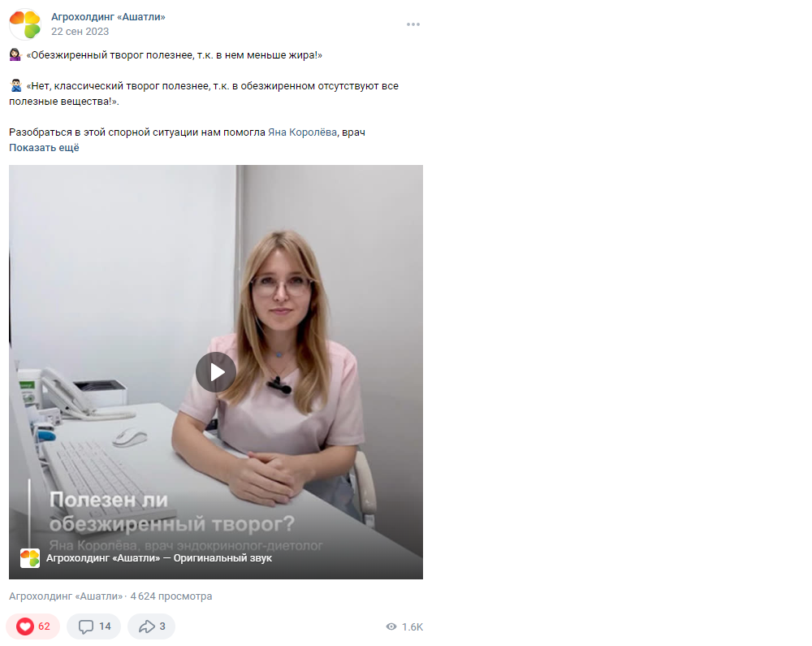This screenshot has width=812, height=646.
Task: Click the 62 likes counter
Action: click(44, 626)
